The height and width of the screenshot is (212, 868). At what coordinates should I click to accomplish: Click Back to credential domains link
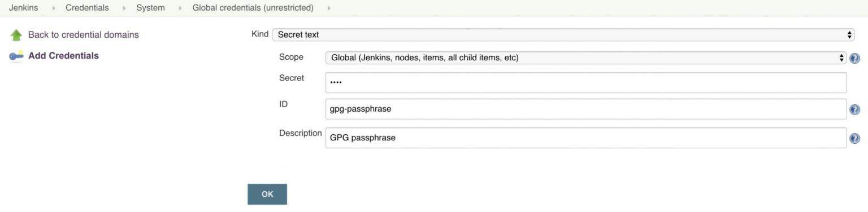(x=84, y=35)
